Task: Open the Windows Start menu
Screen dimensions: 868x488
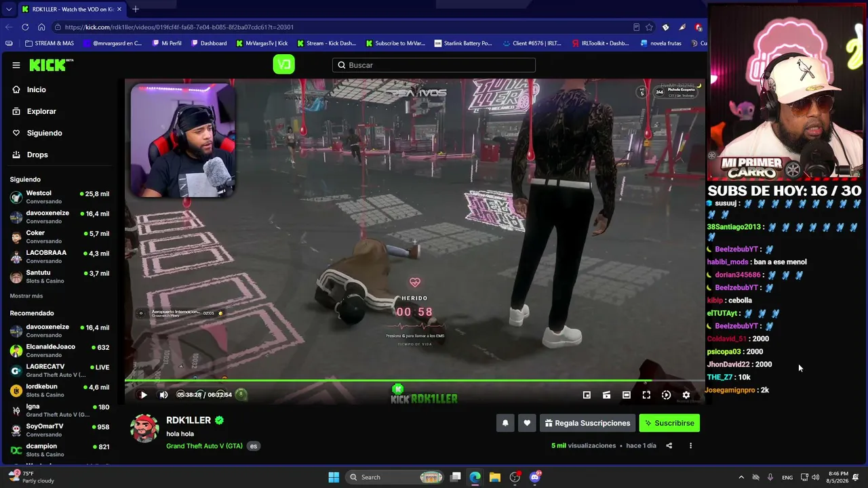Action: 334,477
